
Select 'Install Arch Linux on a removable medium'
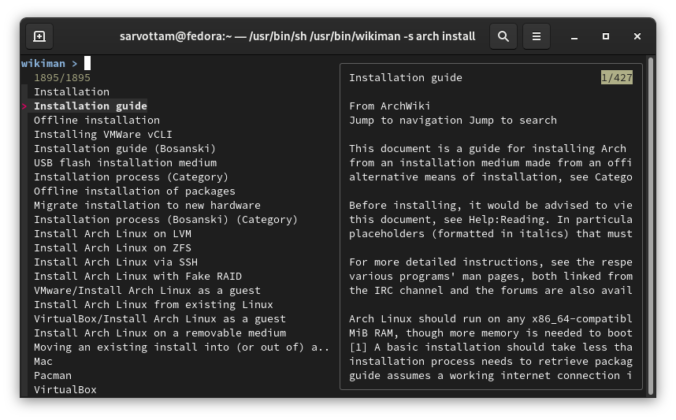[x=160, y=333]
